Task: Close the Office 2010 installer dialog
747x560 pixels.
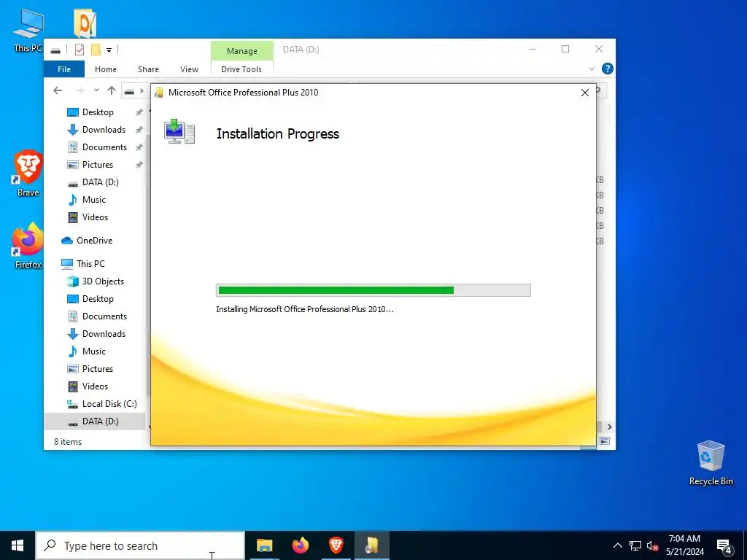Action: click(x=585, y=93)
